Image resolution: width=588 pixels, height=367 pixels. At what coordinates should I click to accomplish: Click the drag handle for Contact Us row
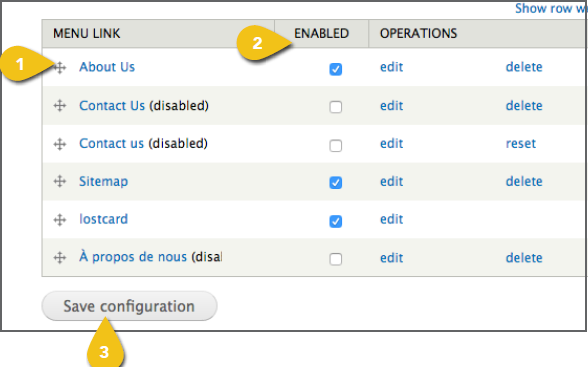click(60, 106)
